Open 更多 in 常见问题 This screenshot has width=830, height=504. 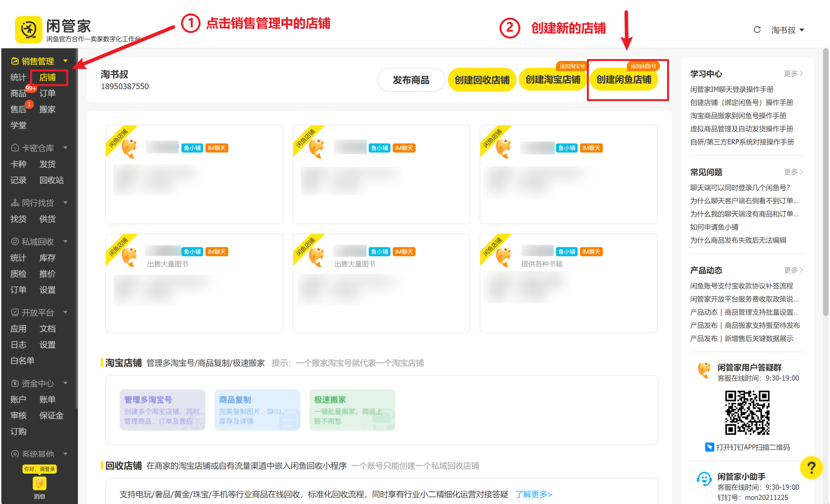pyautogui.click(x=793, y=172)
